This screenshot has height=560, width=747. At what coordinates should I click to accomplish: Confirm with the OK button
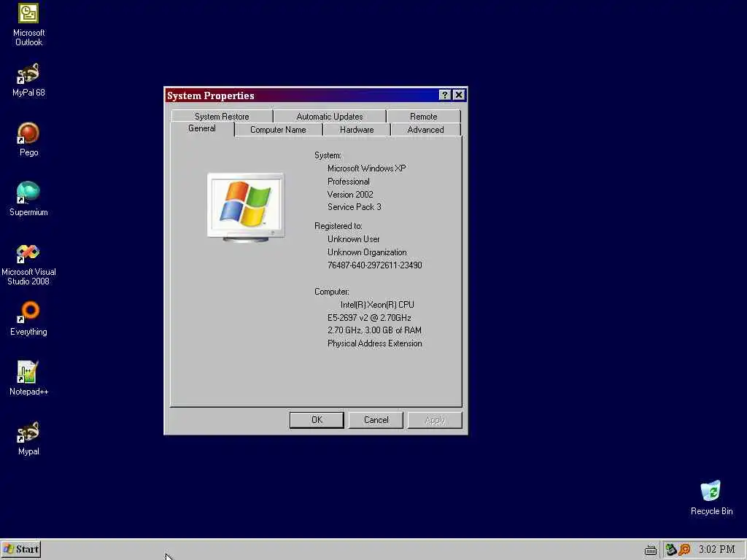coord(317,420)
